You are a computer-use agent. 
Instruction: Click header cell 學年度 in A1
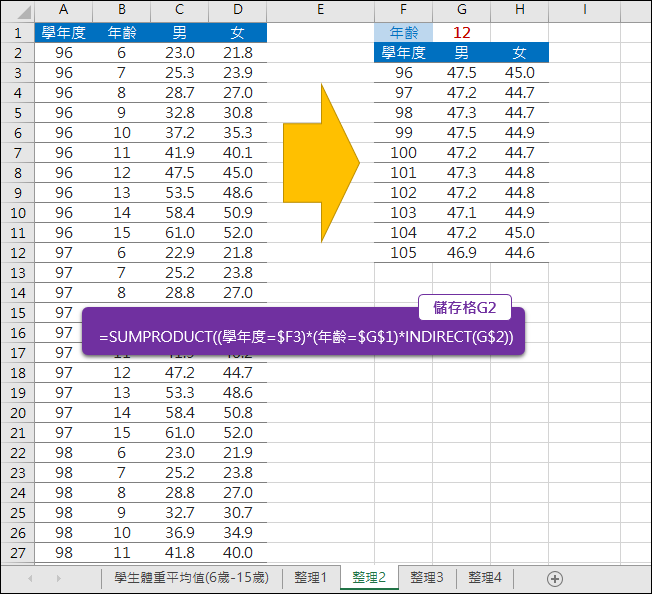point(63,32)
